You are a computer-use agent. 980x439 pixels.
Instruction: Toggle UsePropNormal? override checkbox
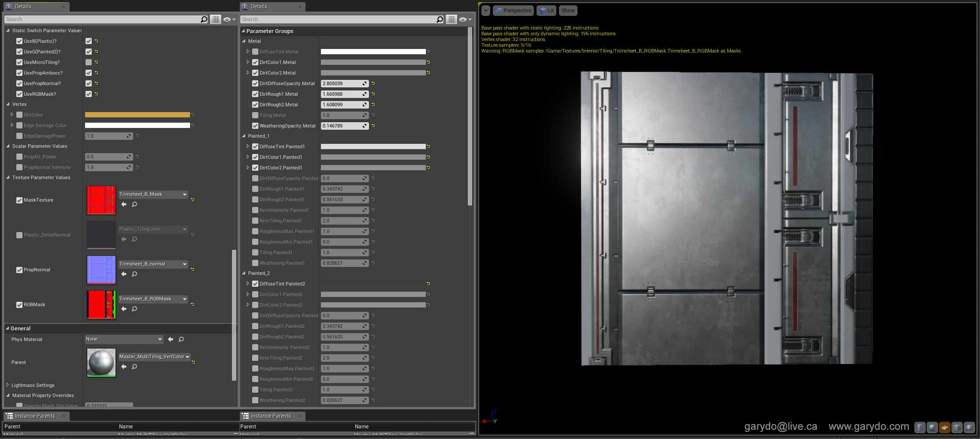pyautogui.click(x=19, y=83)
